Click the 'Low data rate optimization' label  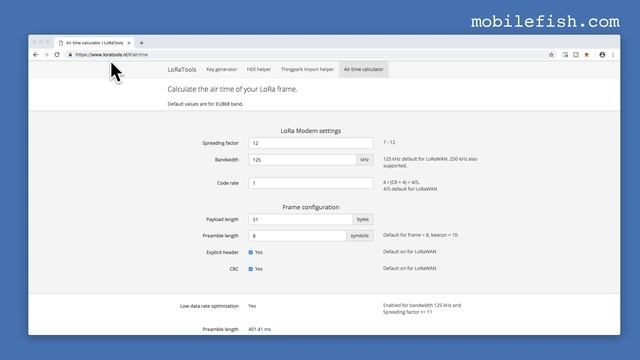click(209, 306)
